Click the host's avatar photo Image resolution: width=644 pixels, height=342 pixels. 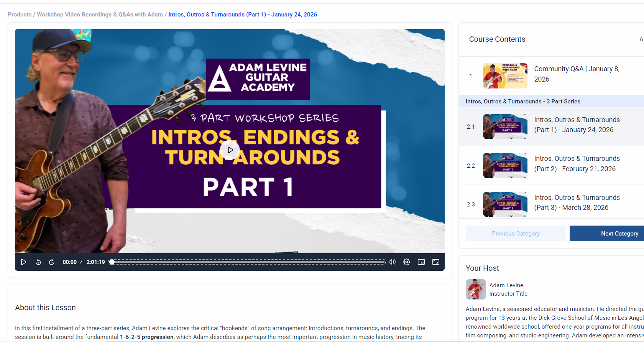pyautogui.click(x=476, y=289)
